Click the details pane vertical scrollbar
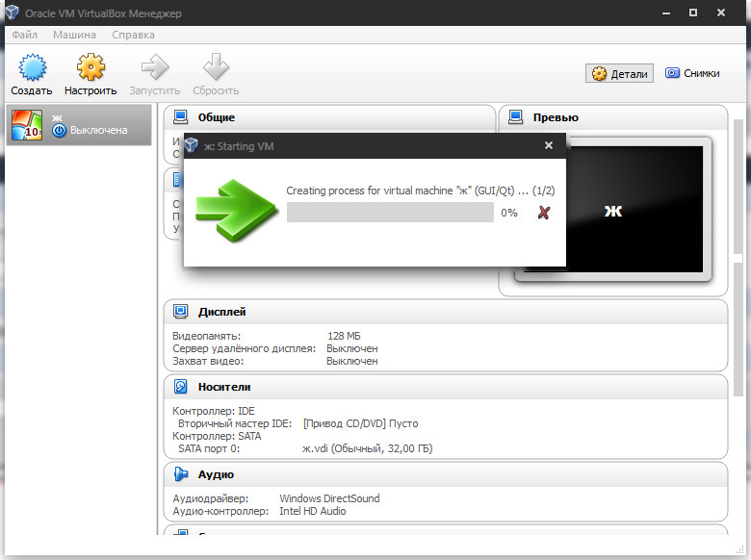 (x=738, y=259)
